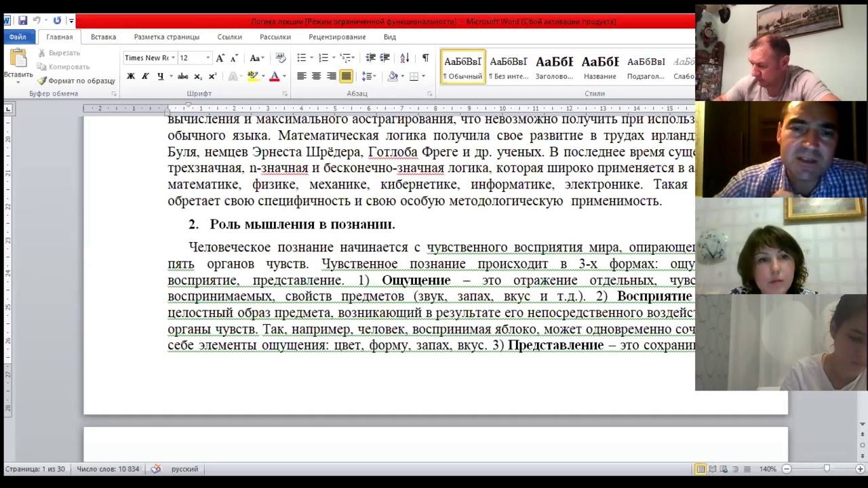
Task: Click Копировать copy button
Action: 63,66
